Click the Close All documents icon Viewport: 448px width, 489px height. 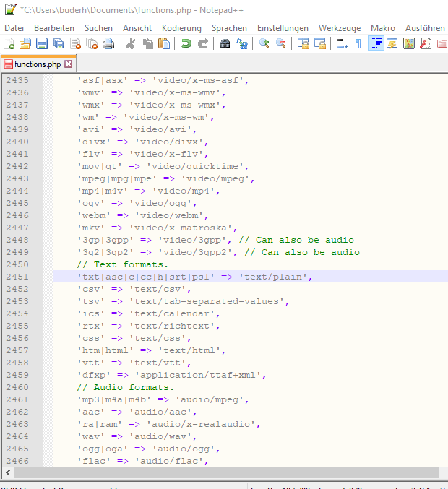pyautogui.click(x=92, y=43)
